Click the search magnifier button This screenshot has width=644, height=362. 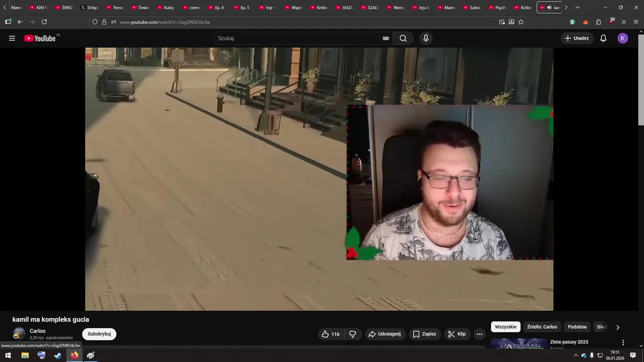pos(403,38)
